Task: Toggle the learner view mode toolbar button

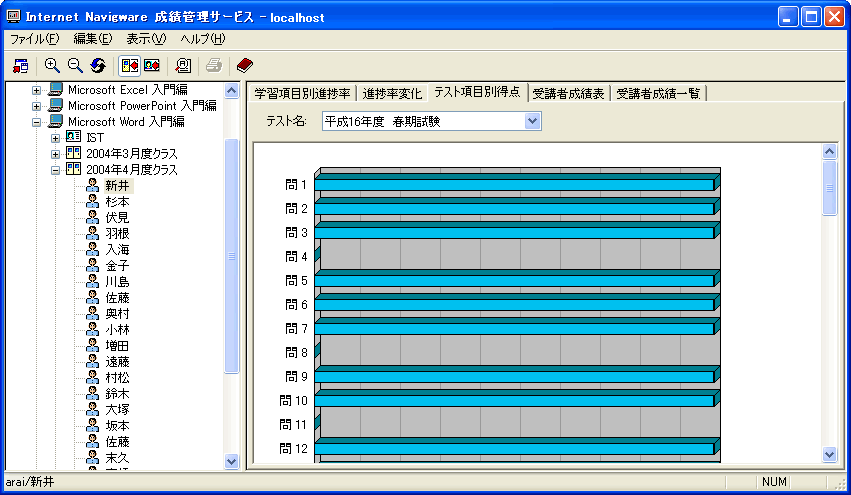Action: point(151,66)
